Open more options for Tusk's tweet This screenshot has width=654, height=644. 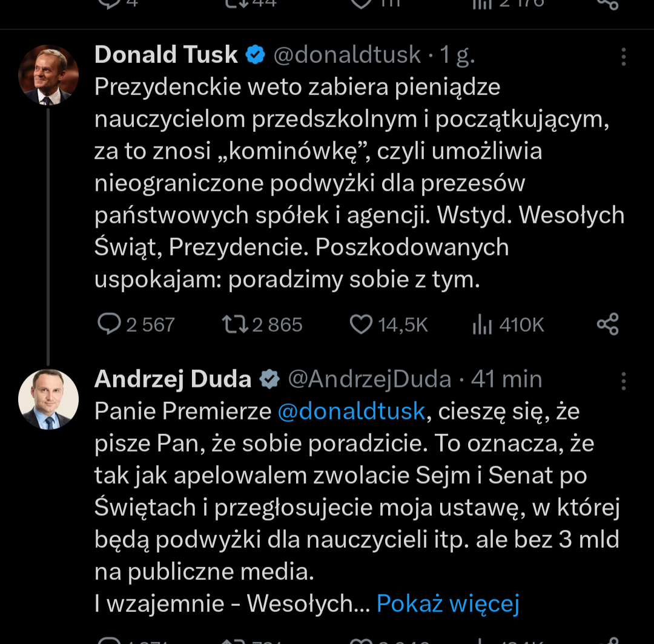623,57
